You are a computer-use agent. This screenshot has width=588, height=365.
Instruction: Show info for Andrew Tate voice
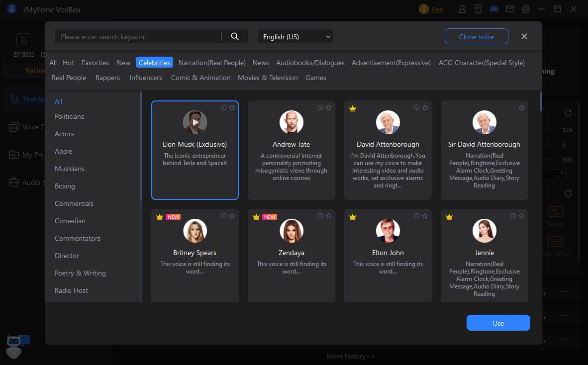click(x=320, y=107)
